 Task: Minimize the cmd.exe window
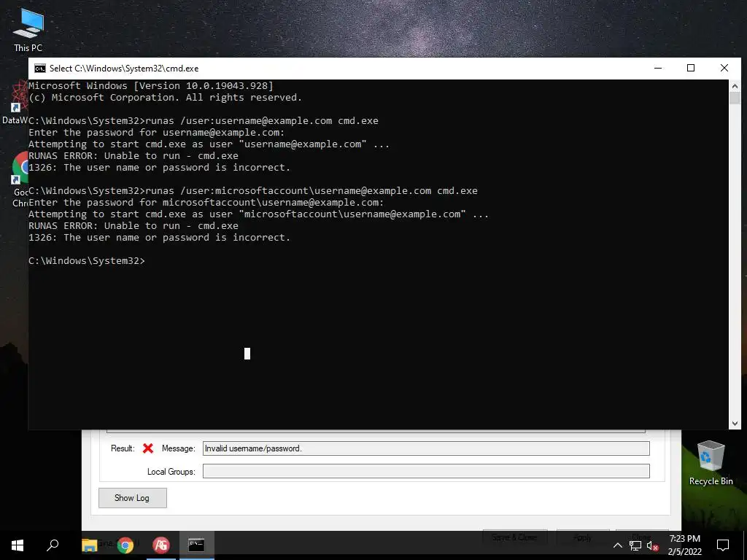click(x=658, y=68)
